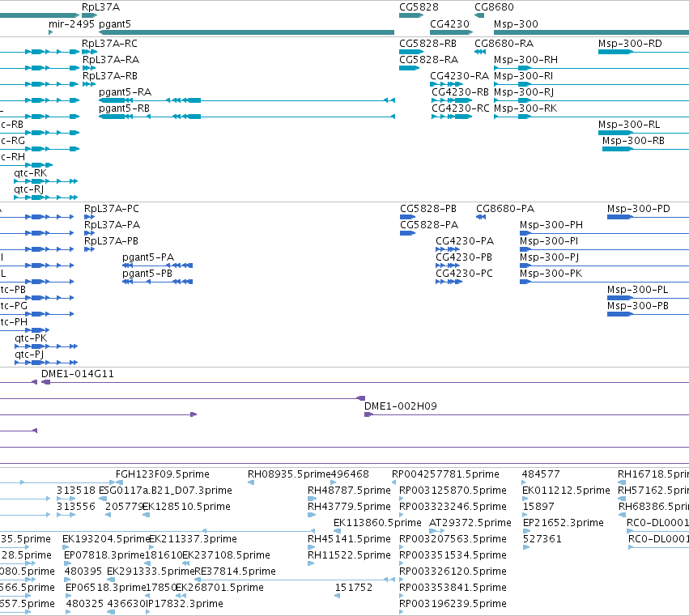Click the Msp-300-PD protein label
Viewport: 689px width, 616px height.
point(639,209)
